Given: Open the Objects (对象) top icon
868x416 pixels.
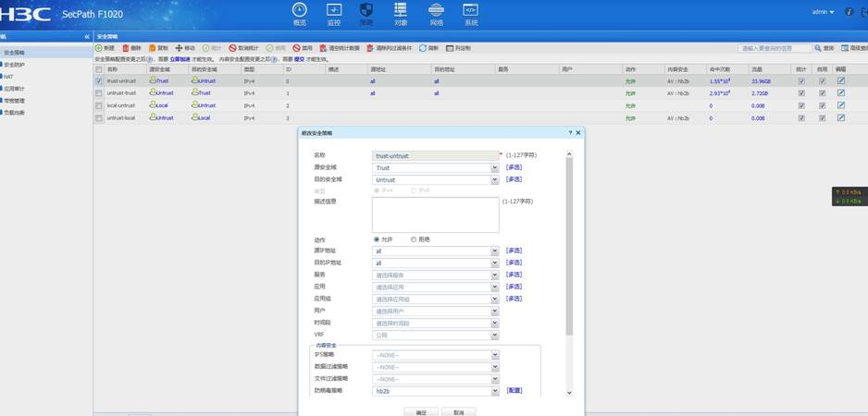Looking at the screenshot, I should (401, 10).
